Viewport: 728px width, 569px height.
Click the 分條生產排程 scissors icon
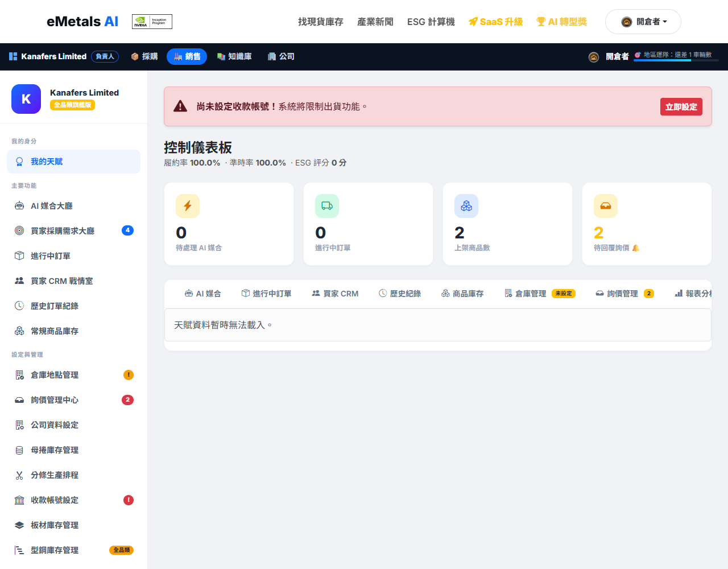pos(19,475)
